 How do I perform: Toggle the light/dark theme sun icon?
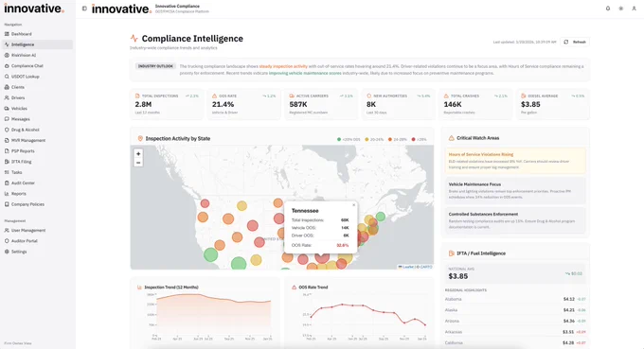click(x=621, y=9)
